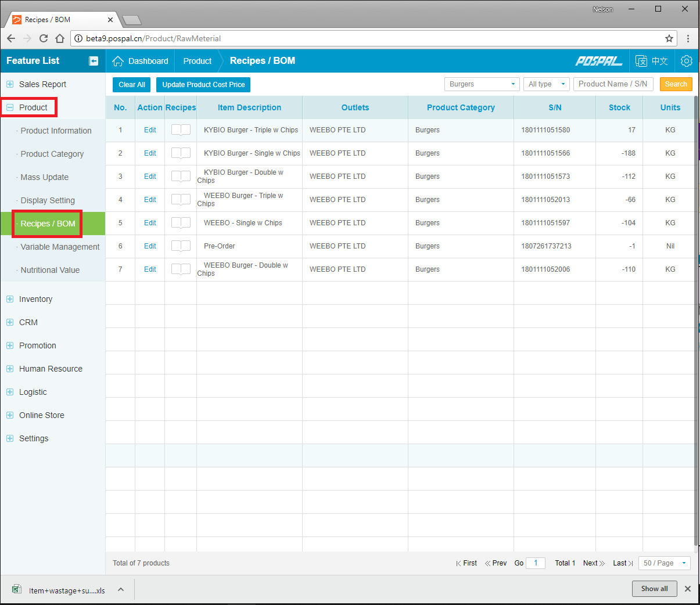Open recipe book icon for KYBIO Burger Double
The width and height of the screenshot is (700, 605).
pyautogui.click(x=181, y=177)
